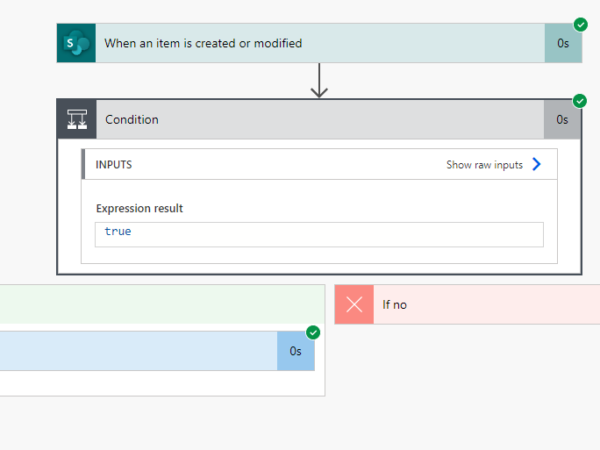Click the green success checkmark on Condition
This screenshot has height=450, width=600.
tap(580, 101)
